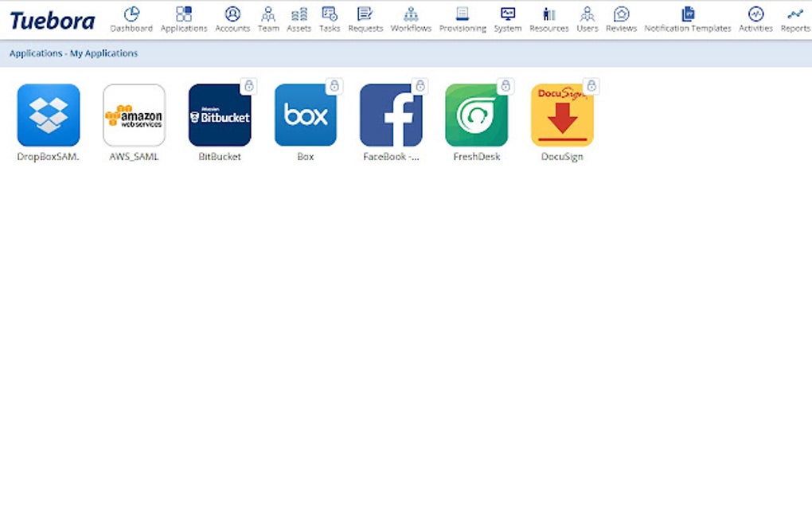Click the lock icon on Box tile

[x=334, y=86]
